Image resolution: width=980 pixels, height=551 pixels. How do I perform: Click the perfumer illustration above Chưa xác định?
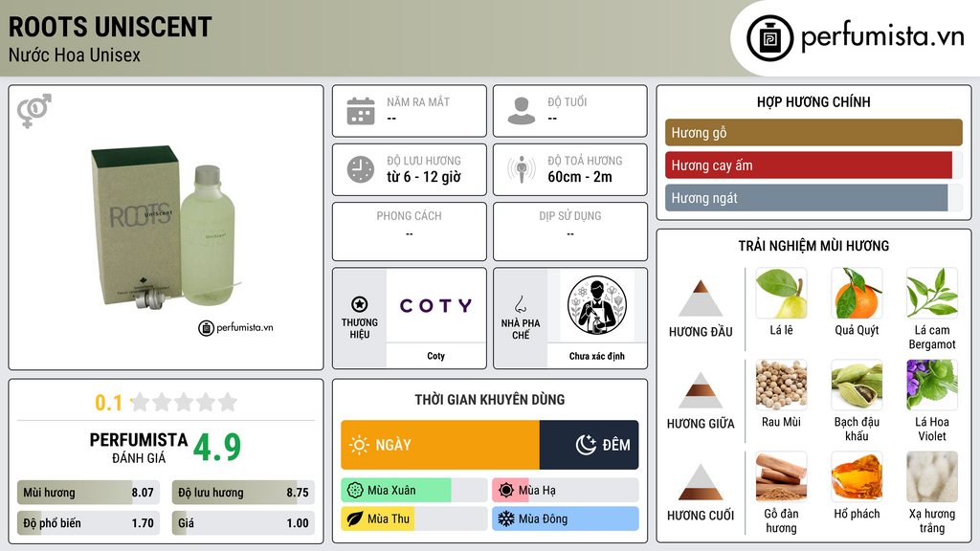pos(597,305)
